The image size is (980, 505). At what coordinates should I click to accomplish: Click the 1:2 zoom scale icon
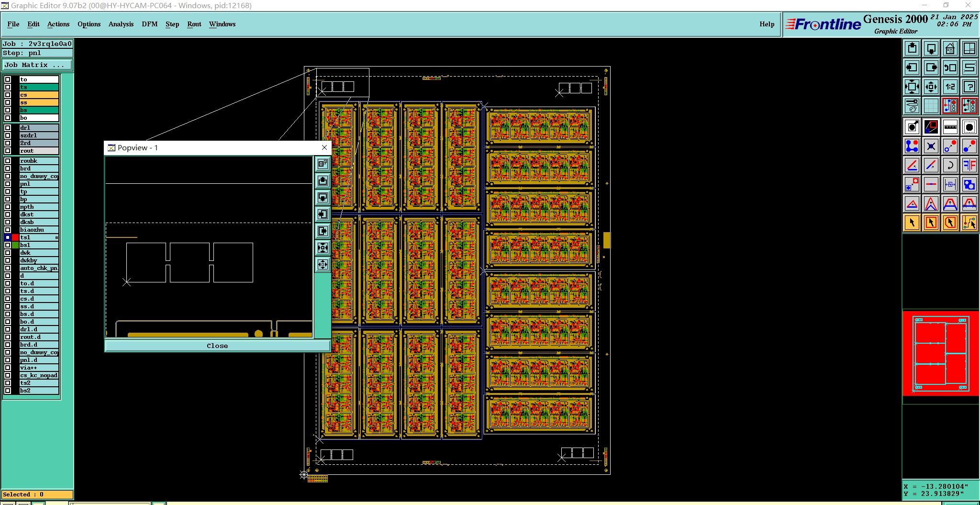[x=950, y=87]
